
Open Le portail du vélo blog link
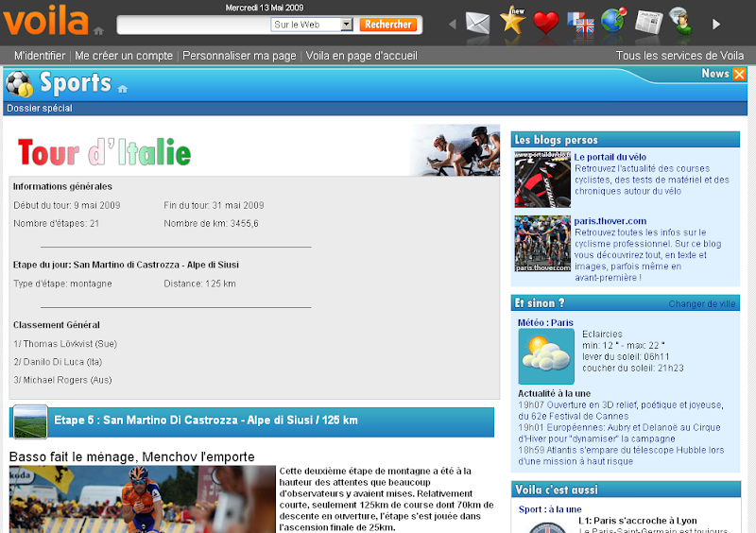[610, 157]
